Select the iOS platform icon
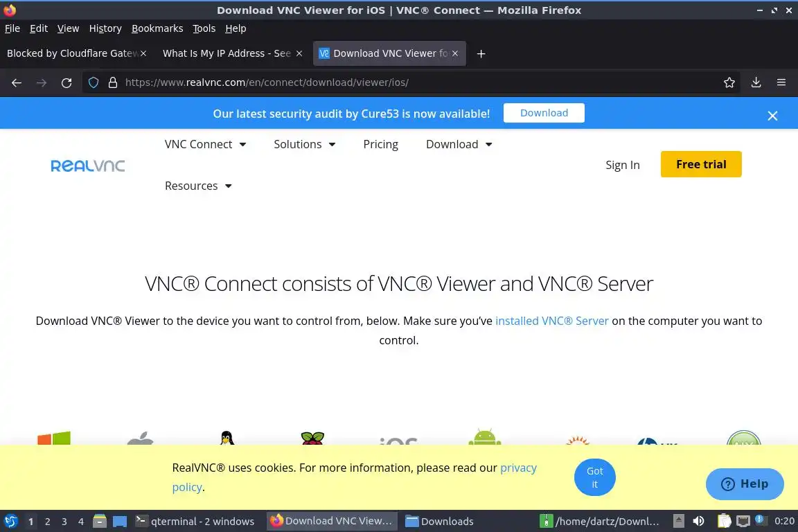 [398, 441]
